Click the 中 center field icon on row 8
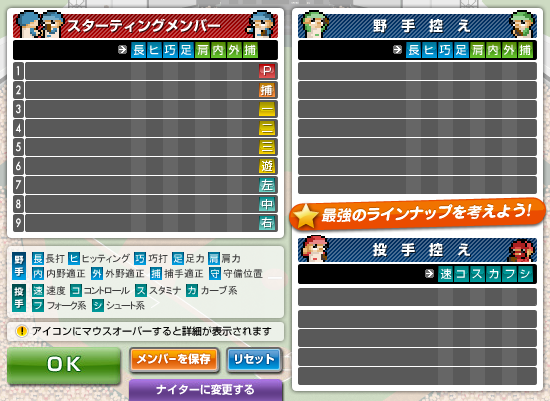This screenshot has width=550, height=401. click(x=267, y=204)
